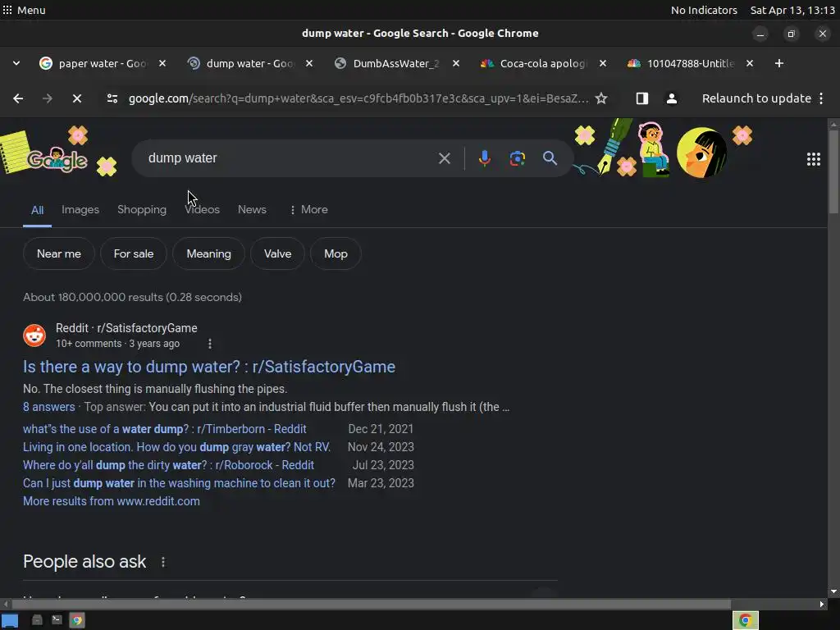Screen dimensions: 840x630
Task: Open the 8 answers link
Action: tap(48, 407)
